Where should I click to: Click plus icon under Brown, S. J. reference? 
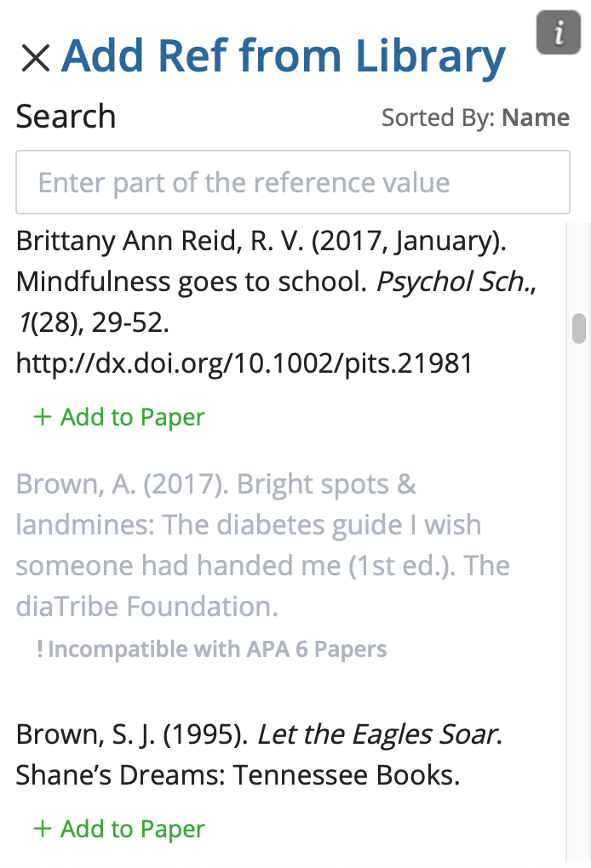point(42,829)
